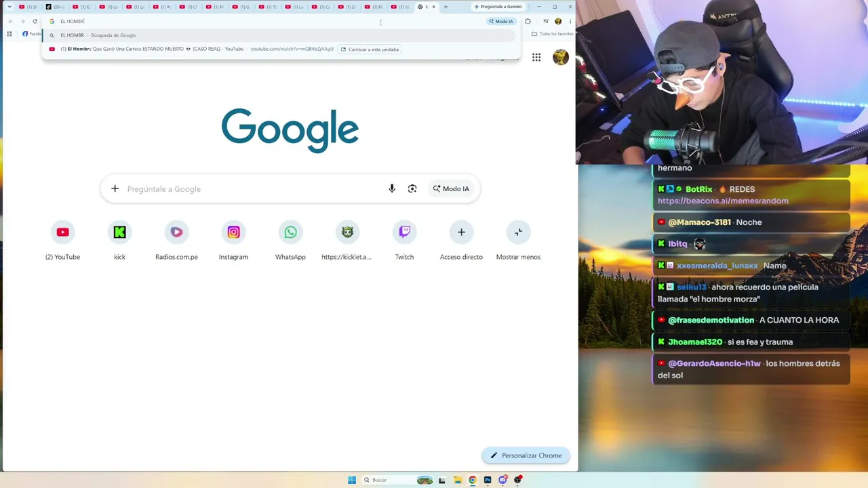
Task: Click the seiku13 username in chat
Action: 691,287
